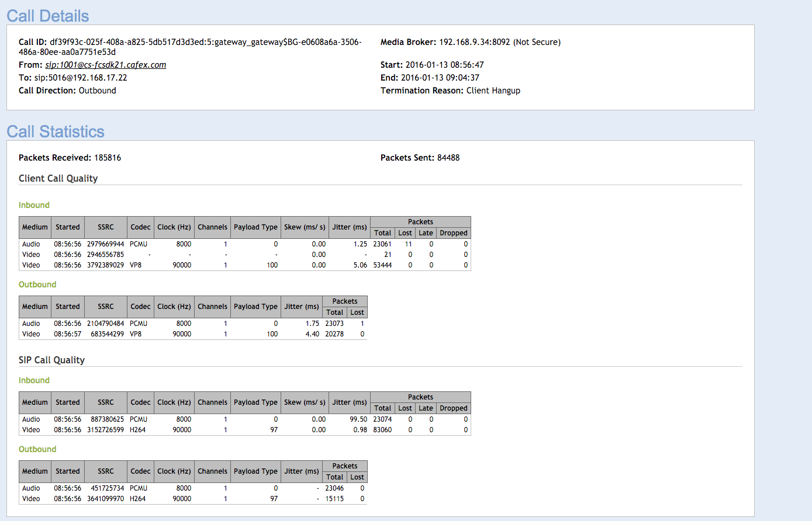Select the To address sip:5016@192.168.17.22
The height and width of the screenshot is (521, 812).
tap(81, 78)
